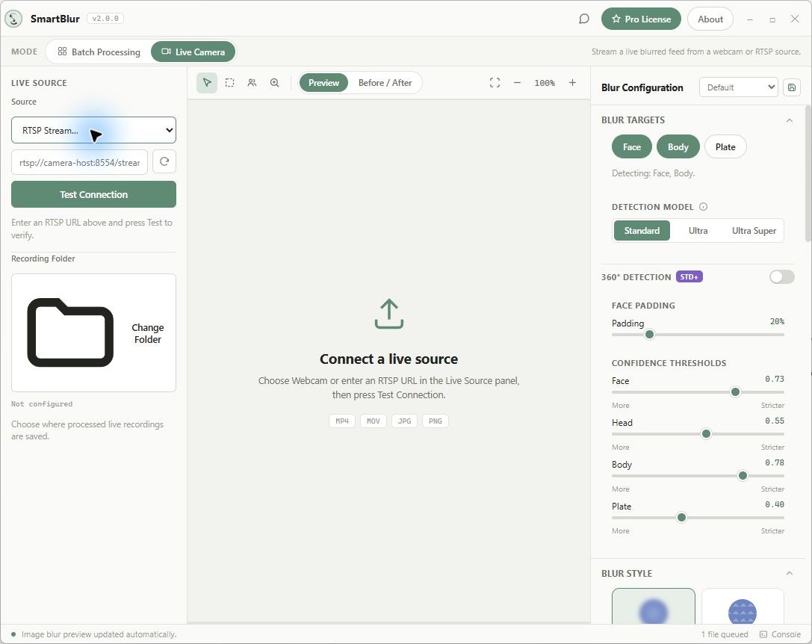Click the upload arrow icon in the preview
The image size is (812, 644).
point(389,314)
